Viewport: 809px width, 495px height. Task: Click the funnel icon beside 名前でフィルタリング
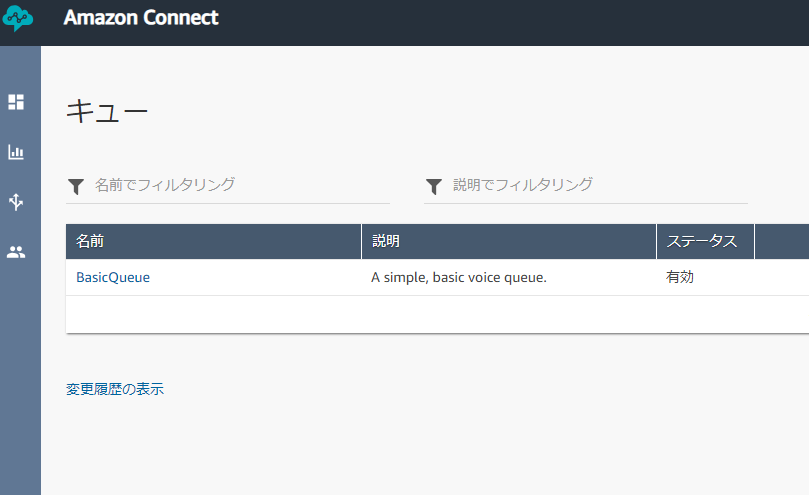pyautogui.click(x=76, y=186)
